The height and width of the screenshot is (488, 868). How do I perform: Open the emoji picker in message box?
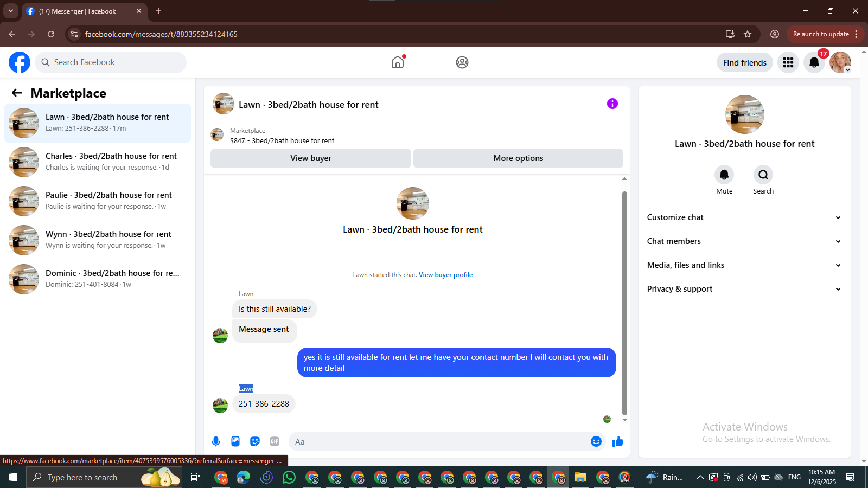(596, 441)
